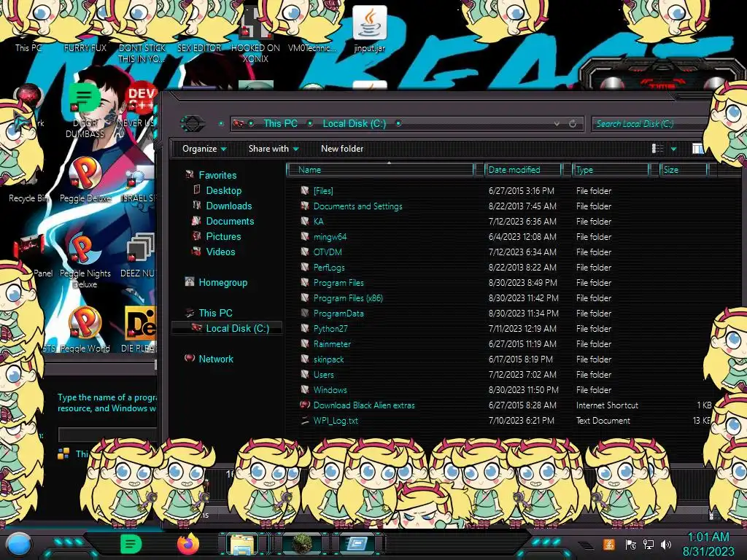Sort by the Size column header
Screen dimensions: 747x560
tap(684, 169)
